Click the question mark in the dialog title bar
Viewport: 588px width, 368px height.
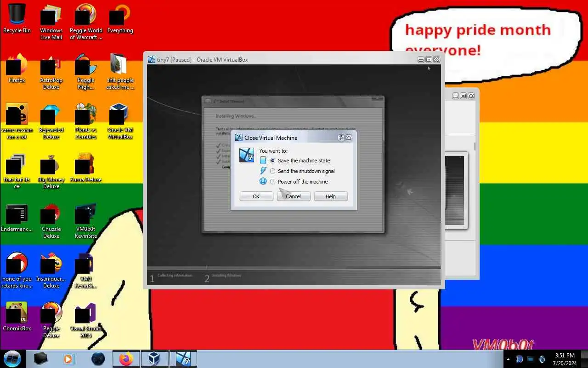[341, 138]
